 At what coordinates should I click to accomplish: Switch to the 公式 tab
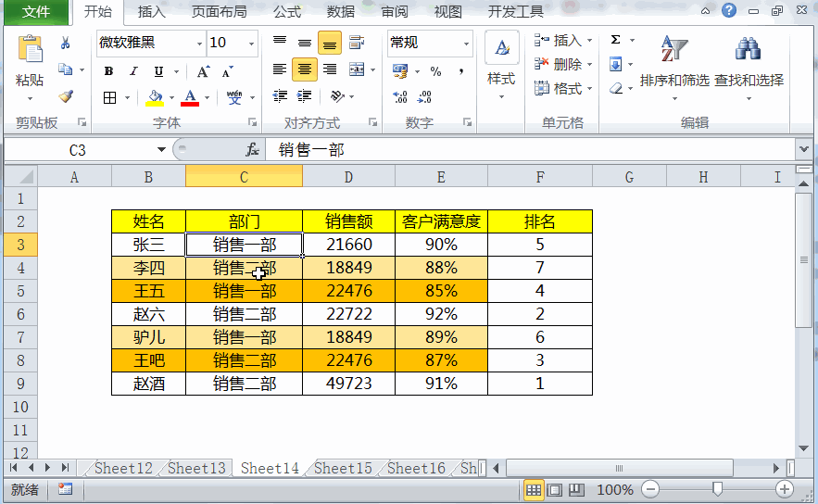click(x=287, y=11)
